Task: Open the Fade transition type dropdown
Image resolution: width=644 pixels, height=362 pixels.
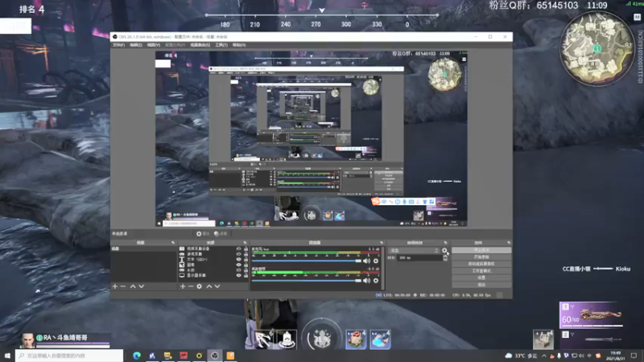Action: coord(414,250)
